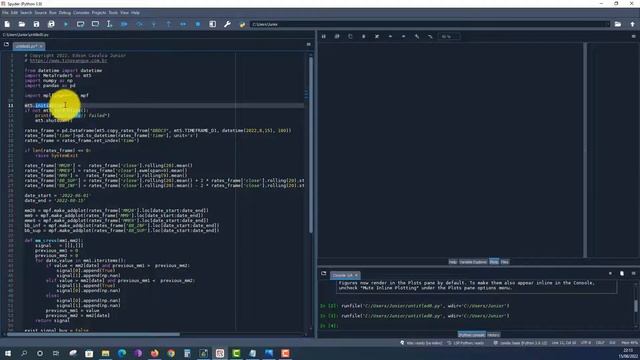
Task: Open the Projects menu
Action: click(x=99, y=13)
